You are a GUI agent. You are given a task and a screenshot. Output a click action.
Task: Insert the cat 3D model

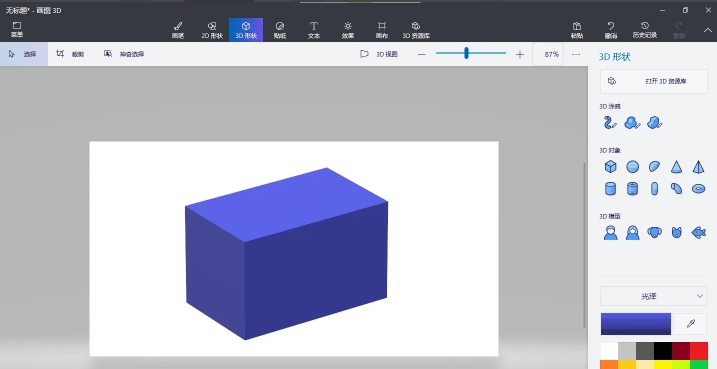tap(676, 233)
